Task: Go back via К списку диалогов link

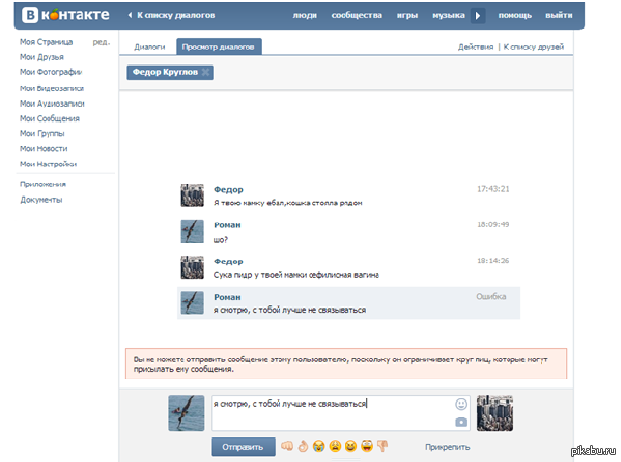Action: pos(170,16)
